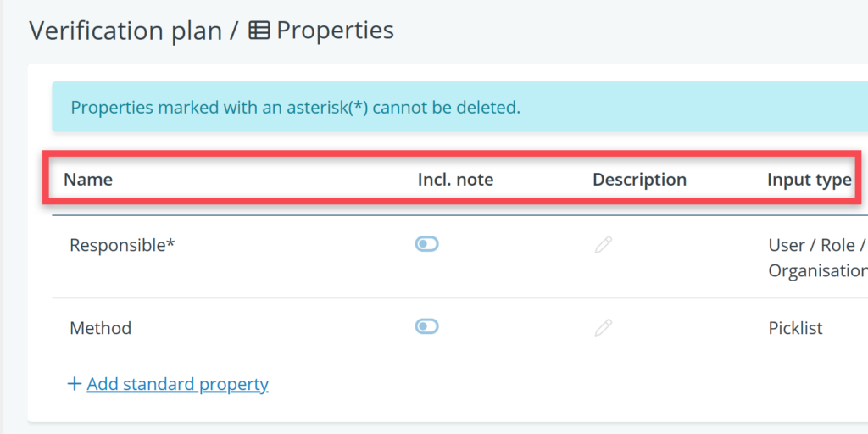The width and height of the screenshot is (868, 434).
Task: Select the Method property name
Action: click(100, 328)
